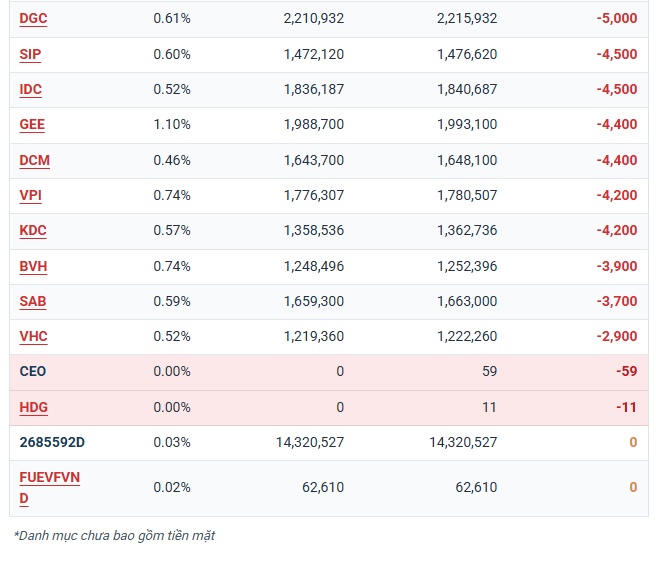
Task: Click the value 1,840,687 in the IDC row
Action: (467, 90)
